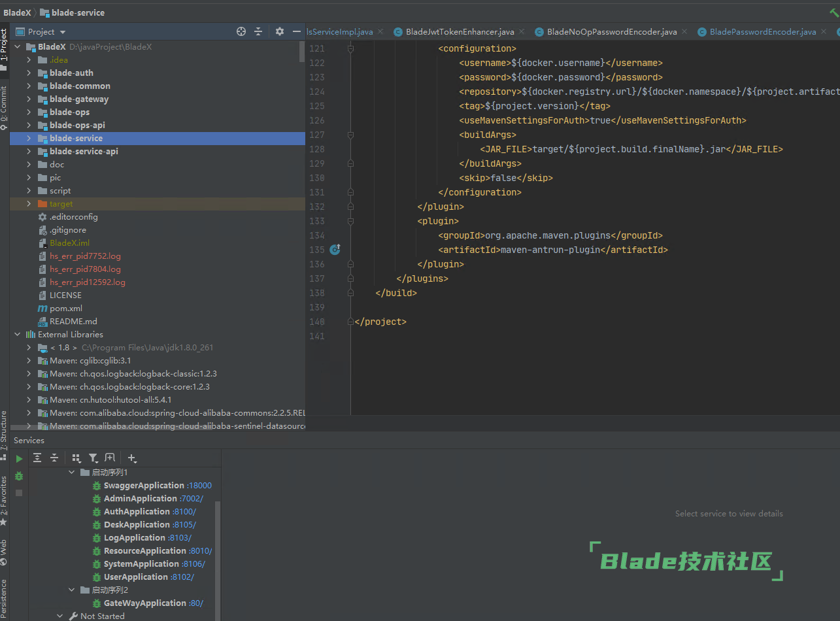Expand the JDK 1.8 library node
The width and height of the screenshot is (840, 621).
(29, 347)
